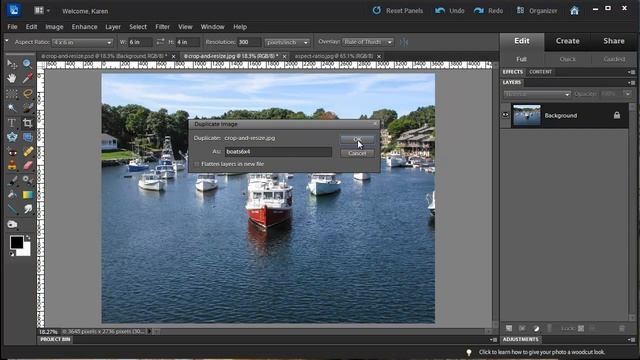Open Adjustments panel options menu
The width and height of the screenshot is (640, 360).
pyautogui.click(x=631, y=340)
